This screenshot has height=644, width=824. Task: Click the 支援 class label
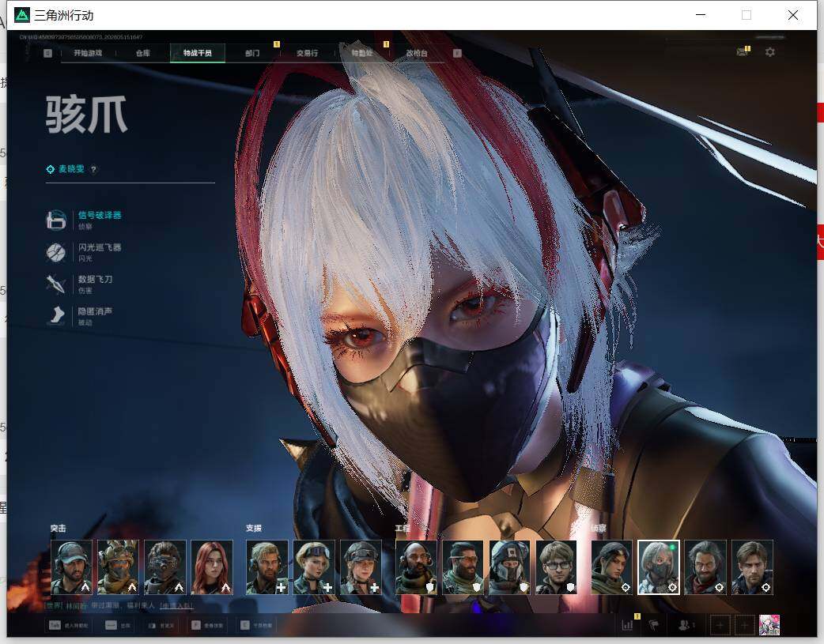coord(254,528)
